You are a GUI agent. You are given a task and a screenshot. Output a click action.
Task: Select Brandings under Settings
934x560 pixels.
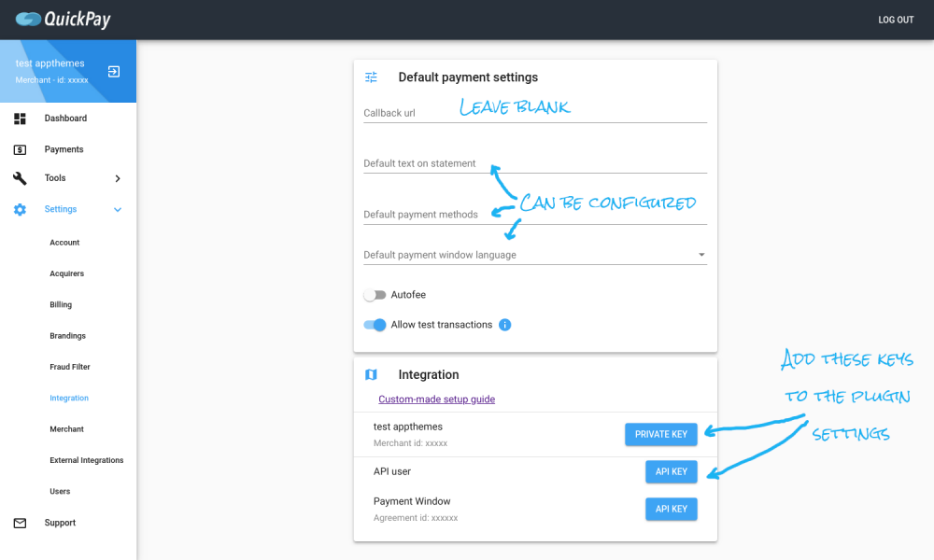[x=67, y=336]
